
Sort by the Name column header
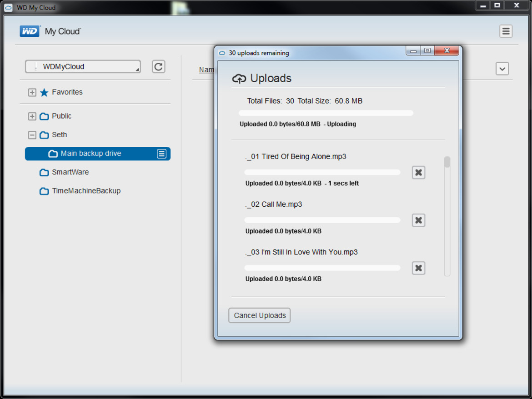[x=206, y=70]
